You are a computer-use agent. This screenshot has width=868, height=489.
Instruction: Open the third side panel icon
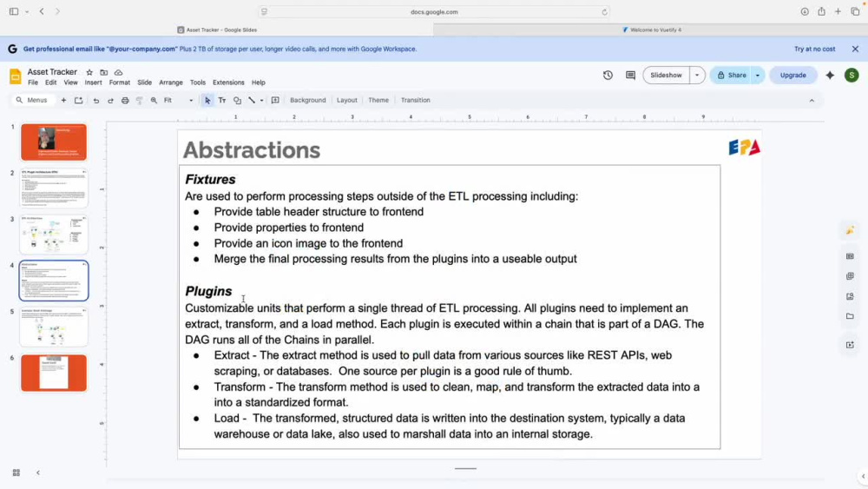coord(850,276)
